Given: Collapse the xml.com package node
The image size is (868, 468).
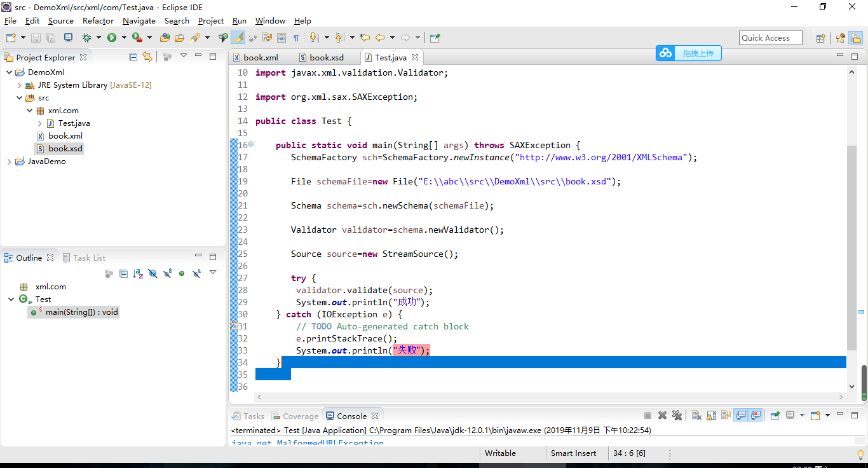Looking at the screenshot, I should (x=29, y=111).
